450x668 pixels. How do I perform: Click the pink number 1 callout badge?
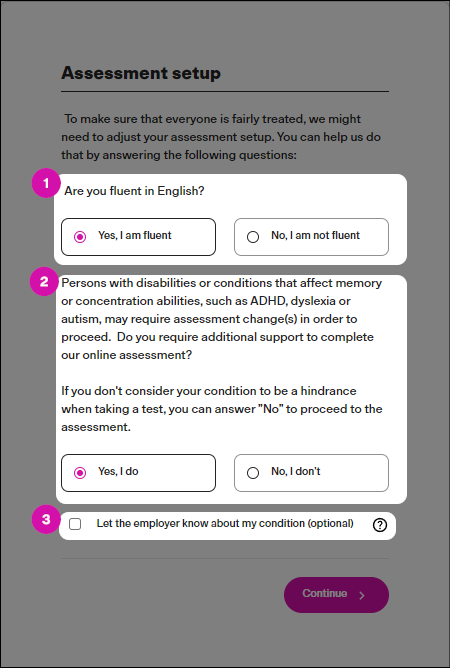46,183
